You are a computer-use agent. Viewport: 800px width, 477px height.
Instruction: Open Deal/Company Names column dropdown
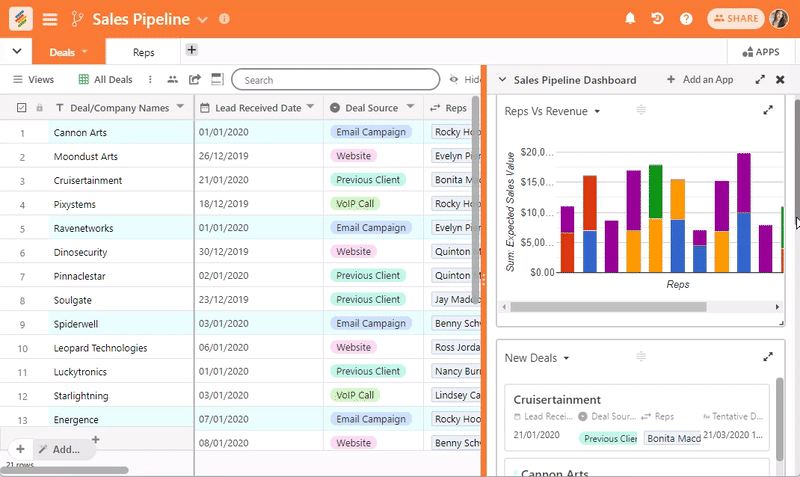pos(180,107)
